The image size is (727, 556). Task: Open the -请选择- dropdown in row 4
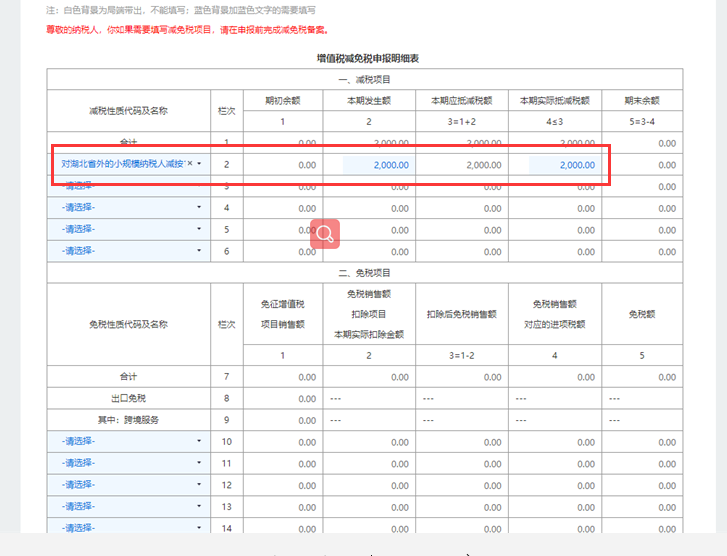click(129, 207)
